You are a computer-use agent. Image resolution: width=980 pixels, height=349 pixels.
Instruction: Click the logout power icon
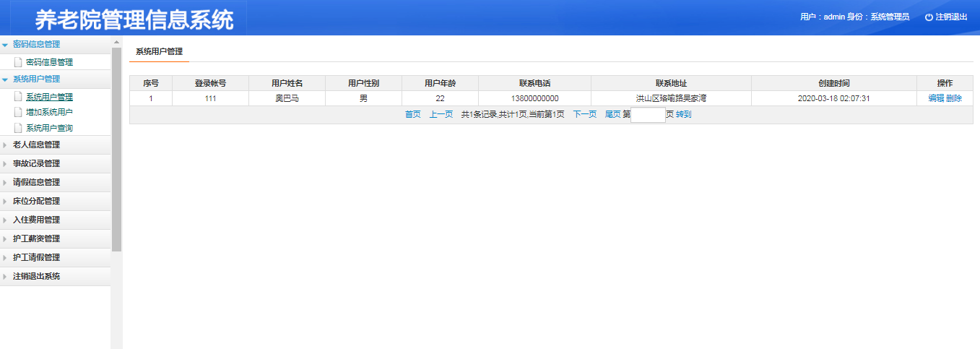click(929, 17)
